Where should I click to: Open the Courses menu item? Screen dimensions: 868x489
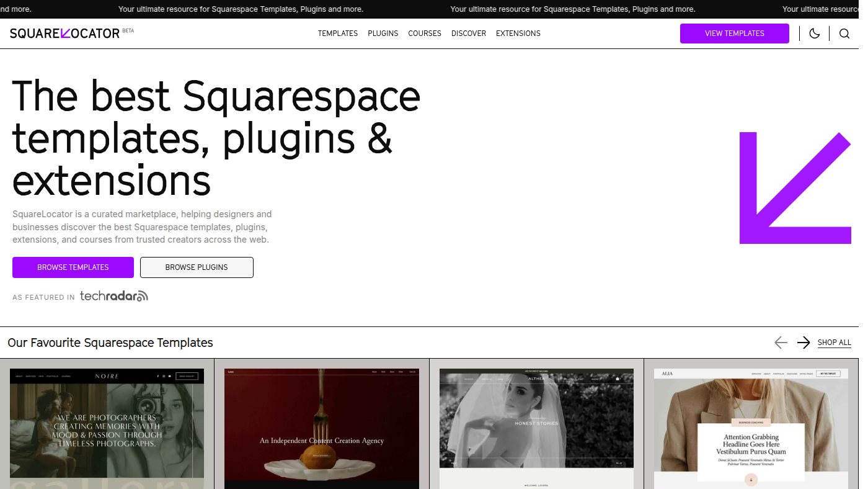425,34
